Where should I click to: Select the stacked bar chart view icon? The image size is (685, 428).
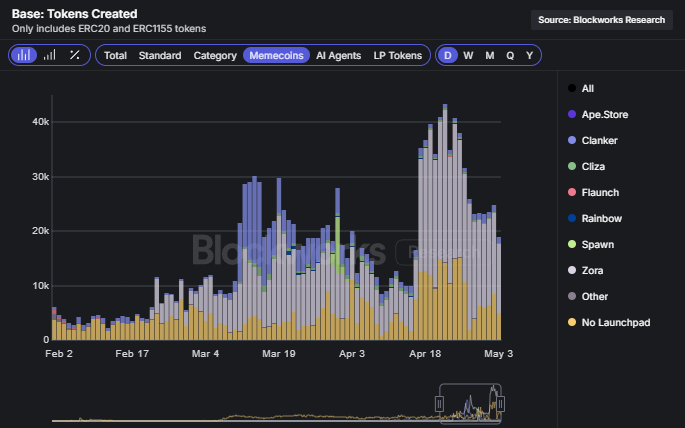pyautogui.click(x=23, y=55)
